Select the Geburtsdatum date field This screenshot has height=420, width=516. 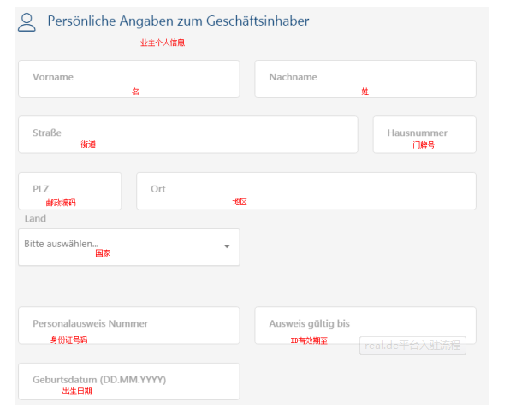click(x=129, y=382)
